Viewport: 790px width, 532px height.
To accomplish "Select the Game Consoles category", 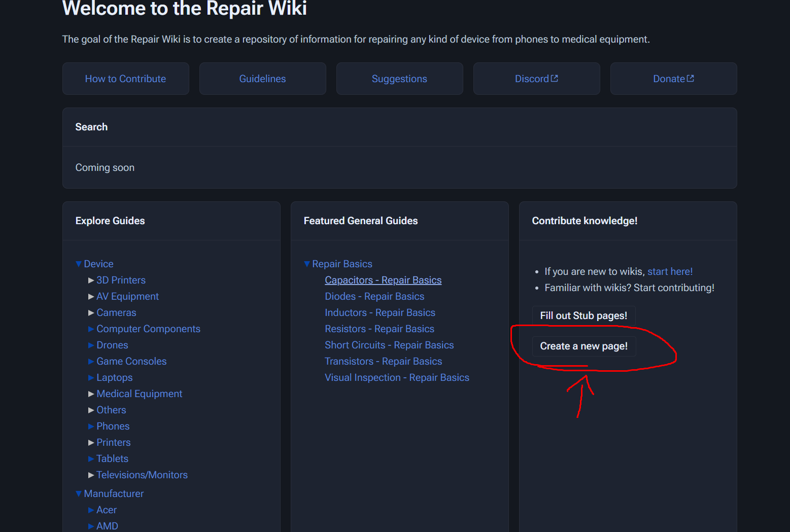I will click(x=131, y=361).
